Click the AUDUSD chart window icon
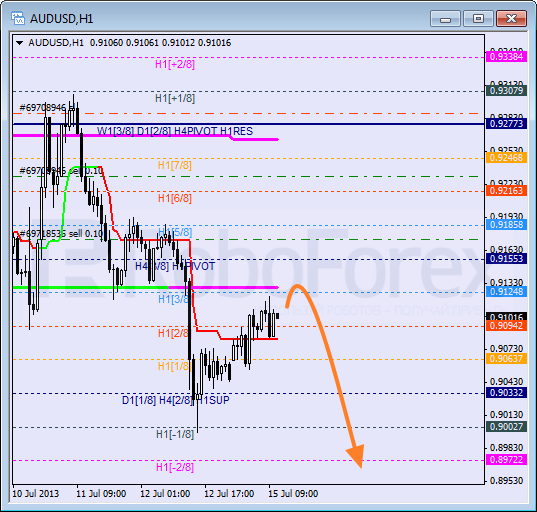 point(17,18)
